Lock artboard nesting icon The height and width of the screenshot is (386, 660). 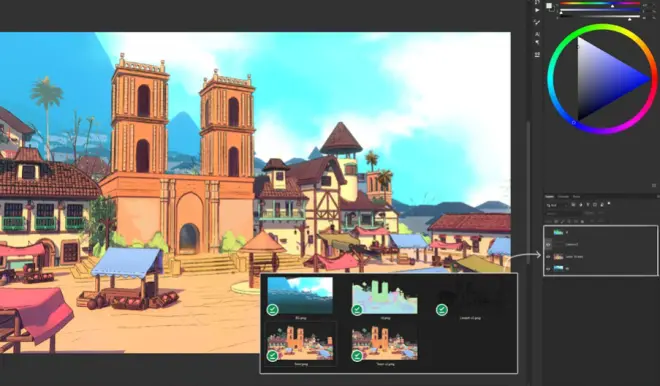(x=576, y=221)
